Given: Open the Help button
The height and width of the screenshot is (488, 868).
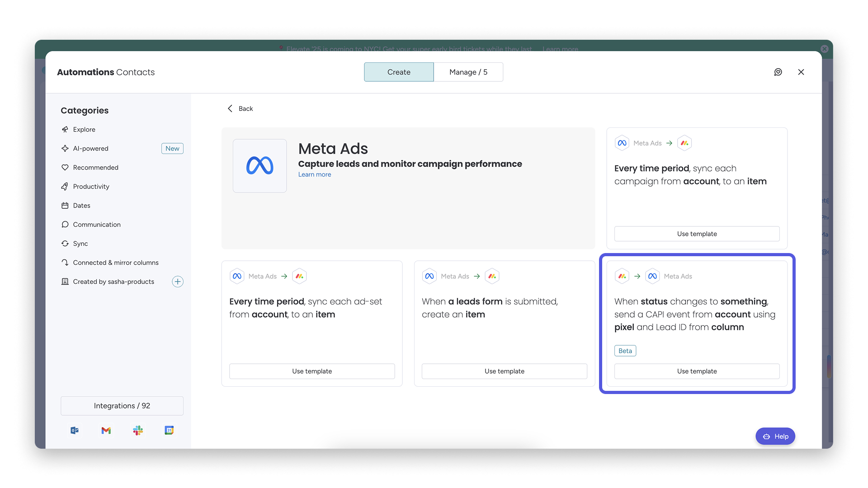Looking at the screenshot, I should [x=775, y=436].
